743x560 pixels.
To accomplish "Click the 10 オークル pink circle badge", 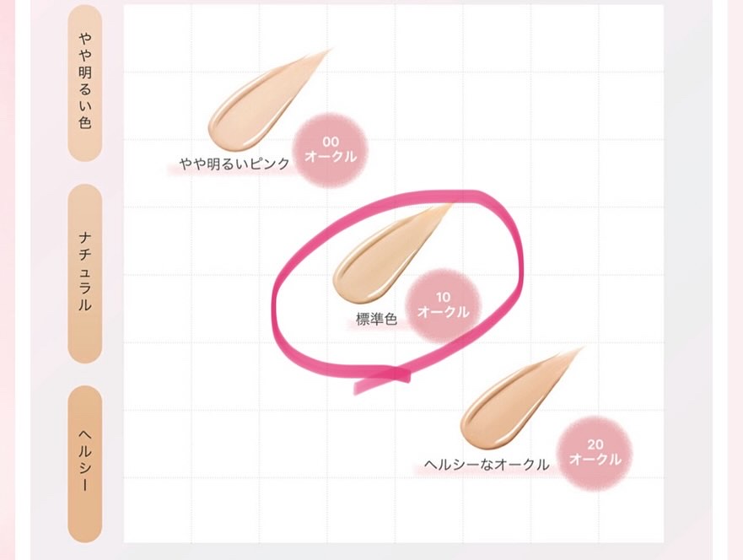I will point(444,305).
